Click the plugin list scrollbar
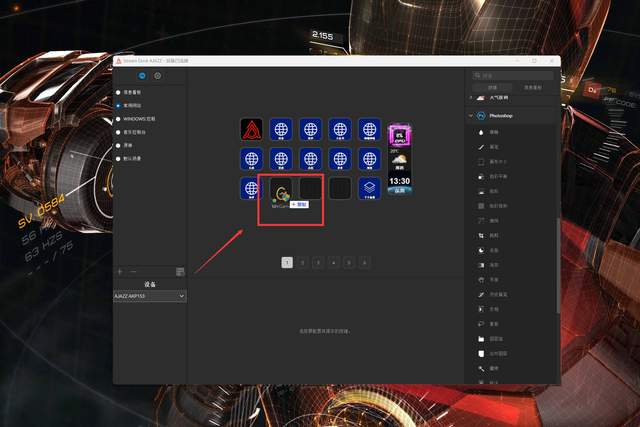 pyautogui.click(x=558, y=266)
